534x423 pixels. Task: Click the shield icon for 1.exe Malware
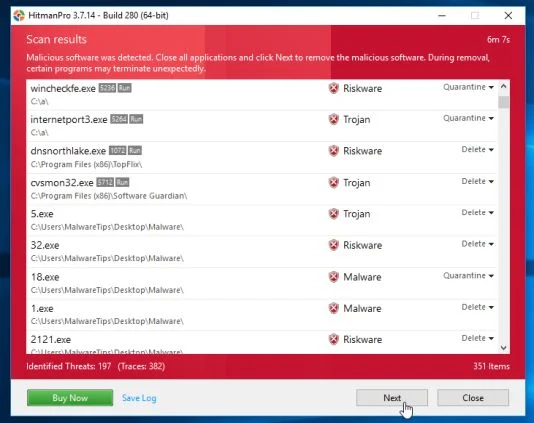pyautogui.click(x=333, y=308)
